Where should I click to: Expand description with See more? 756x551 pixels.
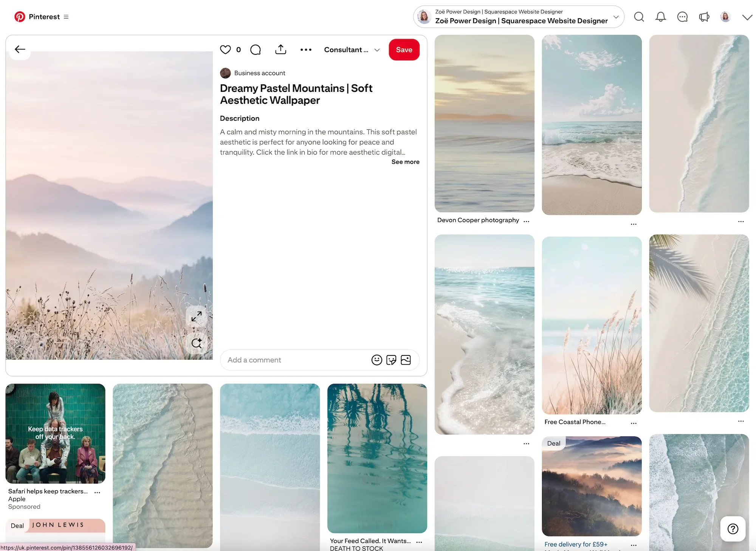405,162
